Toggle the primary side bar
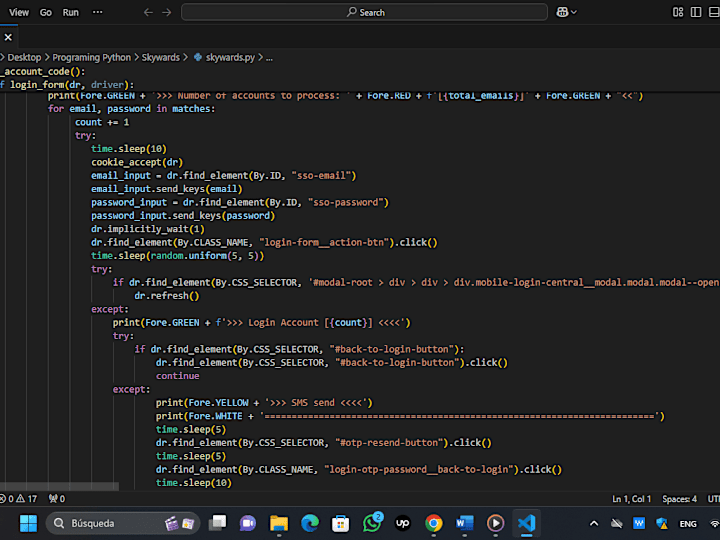This screenshot has width=720, height=540. pyautogui.click(x=696, y=12)
